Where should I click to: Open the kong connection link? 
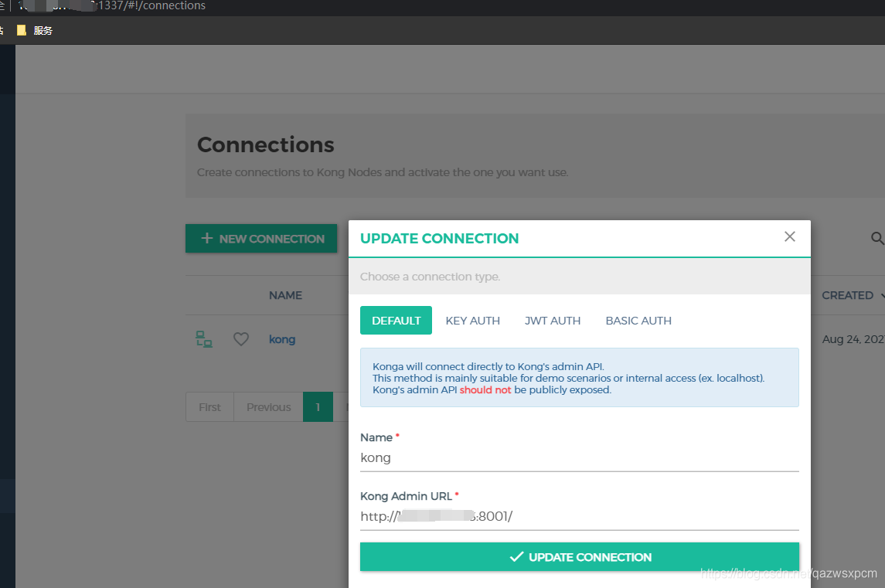pyautogui.click(x=282, y=339)
